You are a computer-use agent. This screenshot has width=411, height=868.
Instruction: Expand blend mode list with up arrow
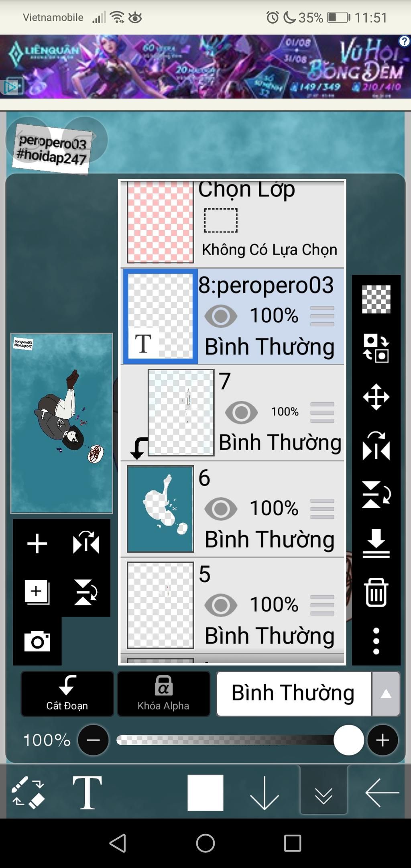click(x=386, y=694)
